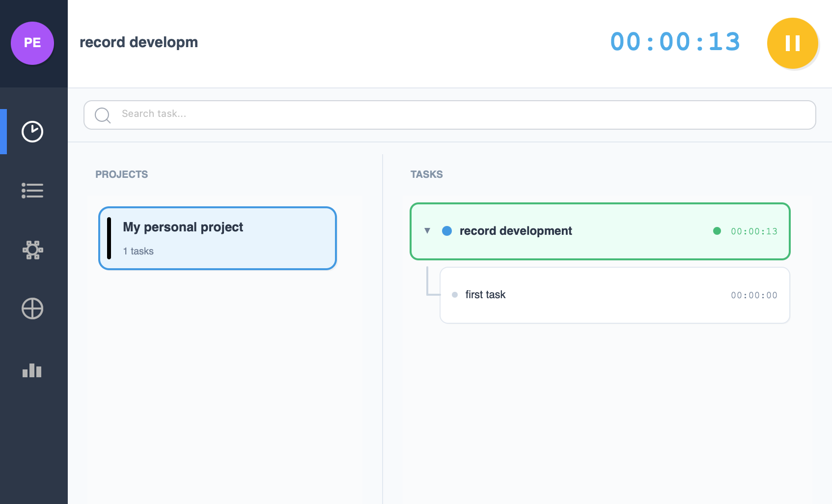Screen dimensions: 832x504
Task: Open the settings gear in sidebar
Action: click(x=32, y=250)
